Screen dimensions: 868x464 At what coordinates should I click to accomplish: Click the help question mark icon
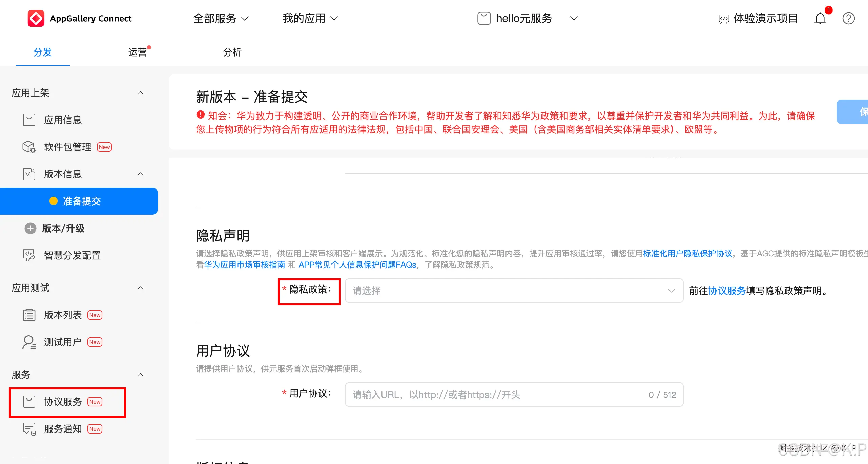pos(848,18)
